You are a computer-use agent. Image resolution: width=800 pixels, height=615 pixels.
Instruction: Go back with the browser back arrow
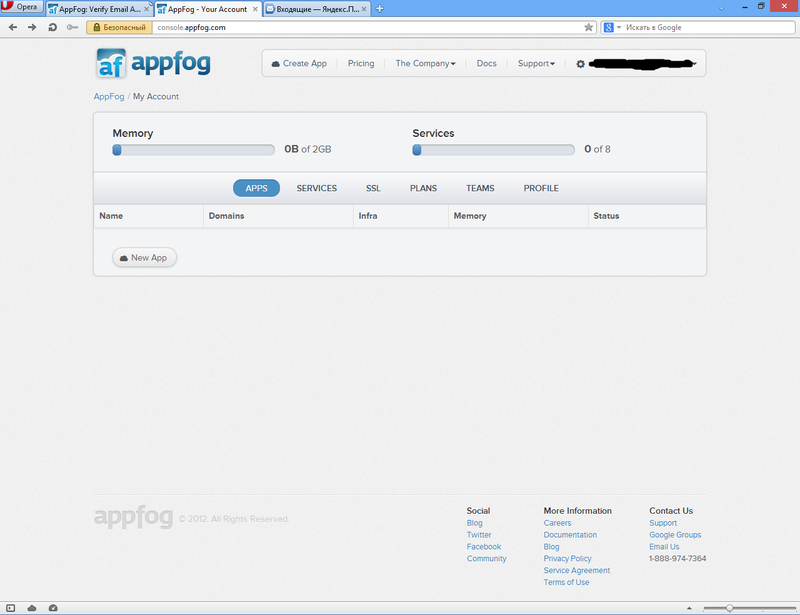[x=13, y=27]
